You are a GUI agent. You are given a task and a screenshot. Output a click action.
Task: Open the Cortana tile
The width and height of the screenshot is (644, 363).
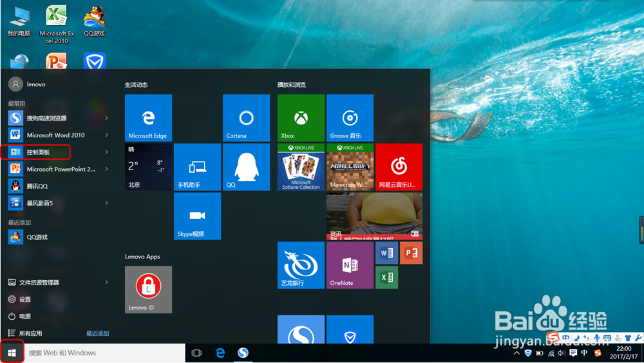[x=247, y=118]
